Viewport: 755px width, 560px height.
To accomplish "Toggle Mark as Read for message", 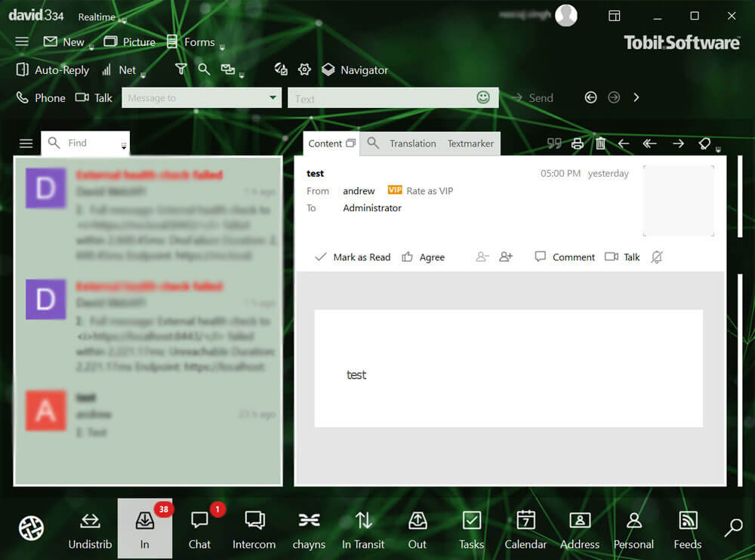I will [353, 257].
